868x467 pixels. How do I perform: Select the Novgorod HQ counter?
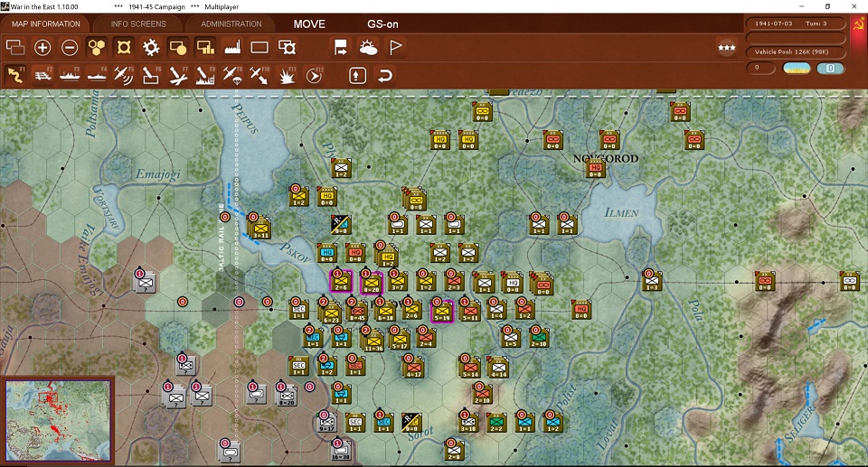(x=595, y=168)
